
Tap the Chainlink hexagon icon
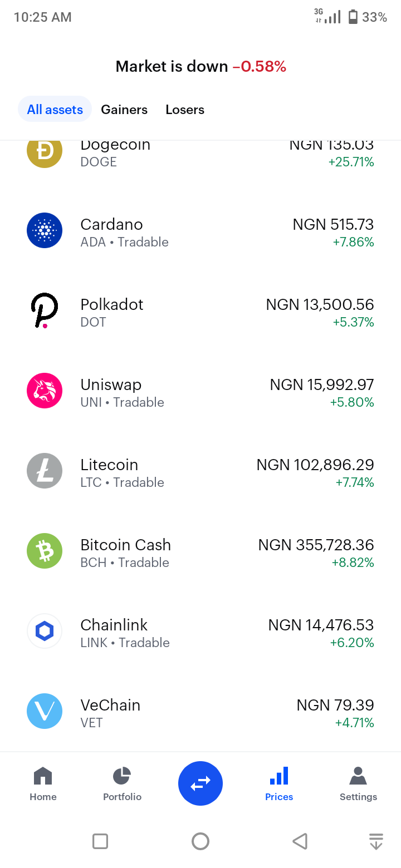click(45, 631)
